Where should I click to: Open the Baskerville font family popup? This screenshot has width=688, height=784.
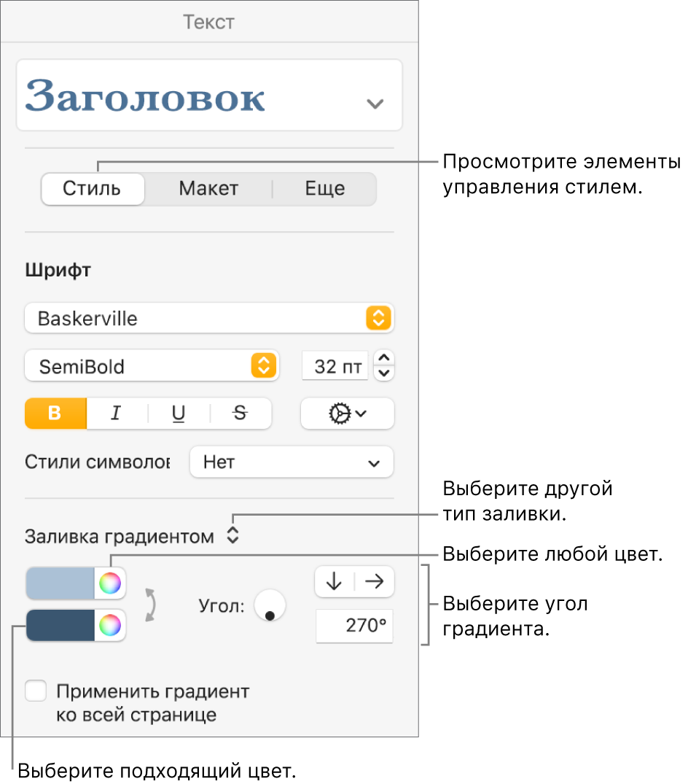[209, 318]
